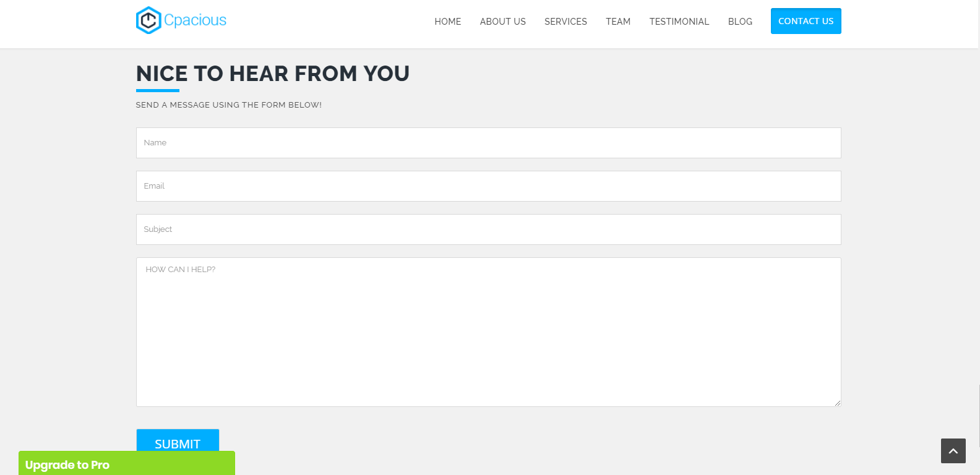The height and width of the screenshot is (475, 980).
Task: Go to the HOME menu item
Action: [x=447, y=22]
